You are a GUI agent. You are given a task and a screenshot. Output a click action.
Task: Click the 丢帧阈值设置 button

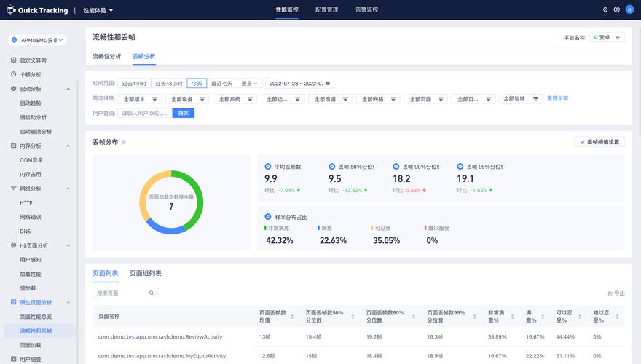point(599,142)
